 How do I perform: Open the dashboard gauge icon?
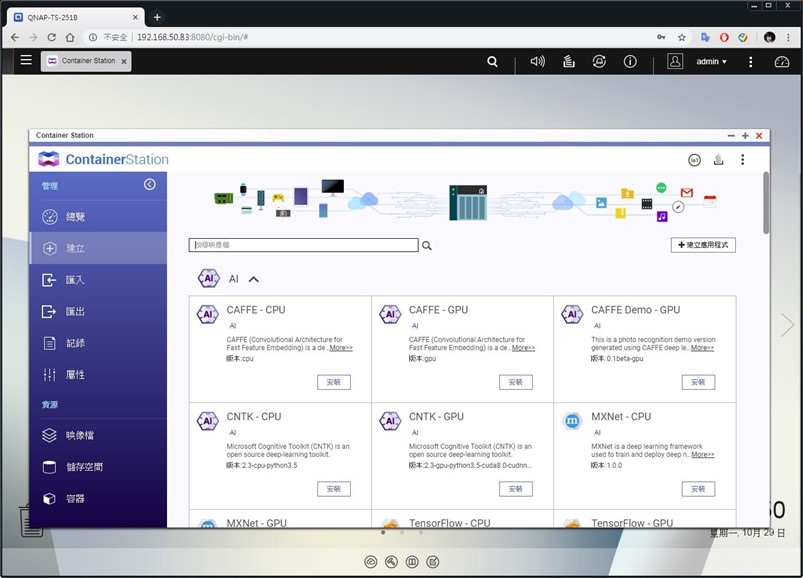[781, 62]
